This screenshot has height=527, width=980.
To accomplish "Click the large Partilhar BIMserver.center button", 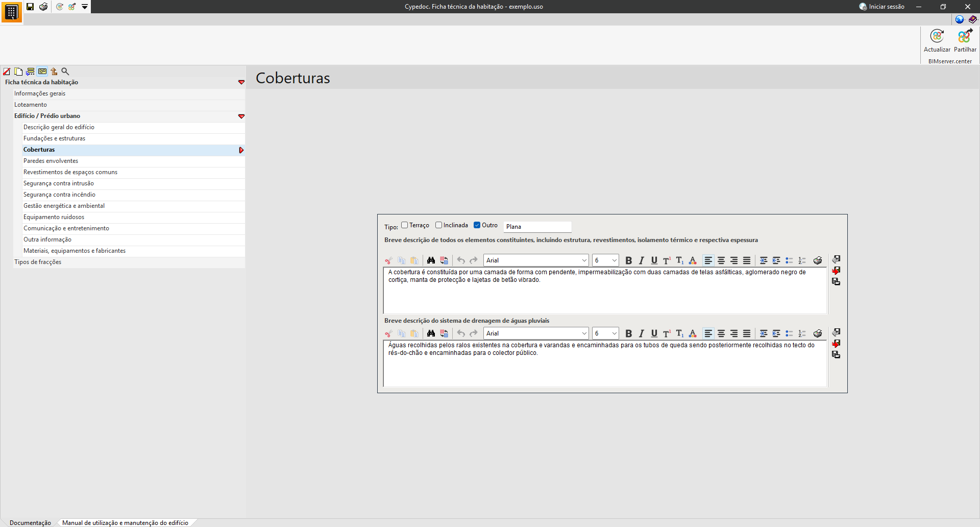I will 965,41.
